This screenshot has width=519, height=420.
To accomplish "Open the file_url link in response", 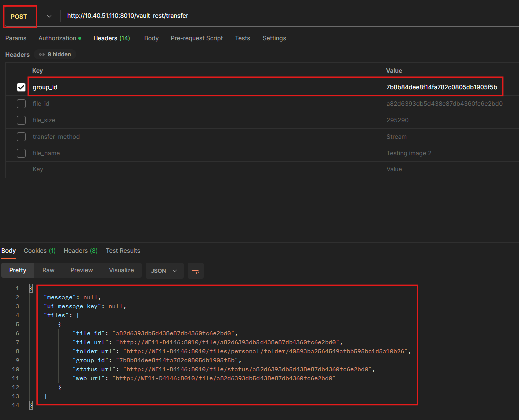I will pos(227,342).
